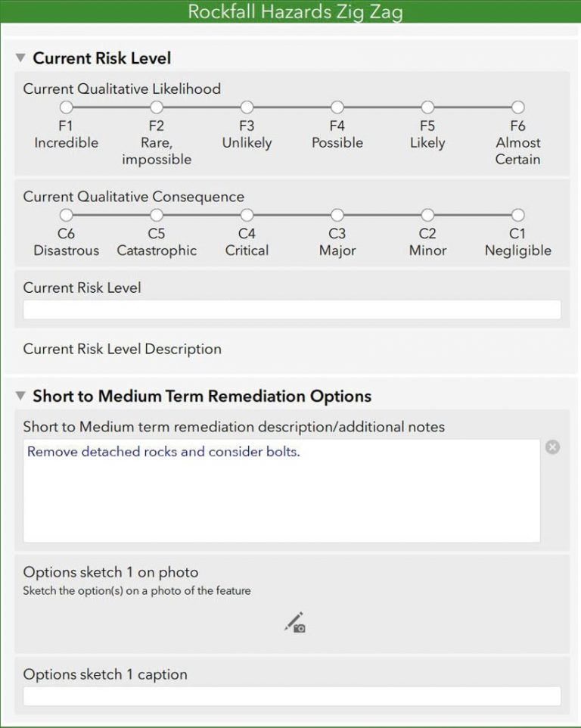Set likelihood to F4 Possible
The width and height of the screenshot is (581, 728).
coord(337,107)
